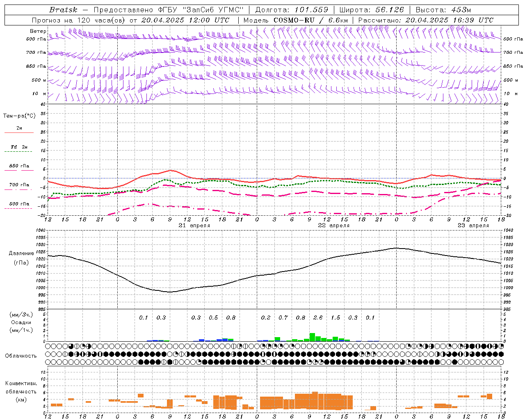Image resolution: width=525 pixels, height=420 pixels.
Task: Click the Облачность cloud cover label
Action: [x=21, y=356]
